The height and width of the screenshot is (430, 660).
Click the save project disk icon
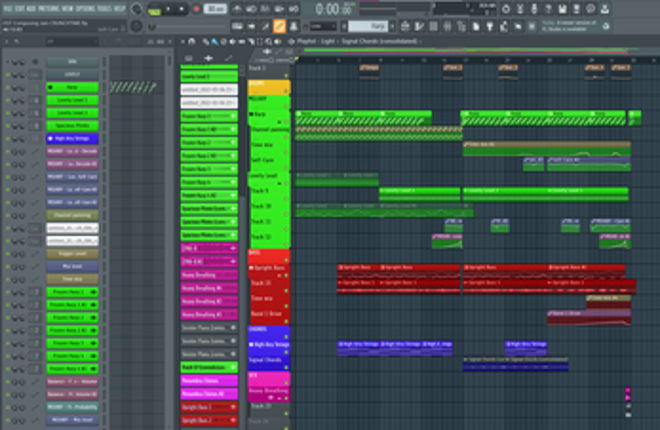tap(562, 9)
